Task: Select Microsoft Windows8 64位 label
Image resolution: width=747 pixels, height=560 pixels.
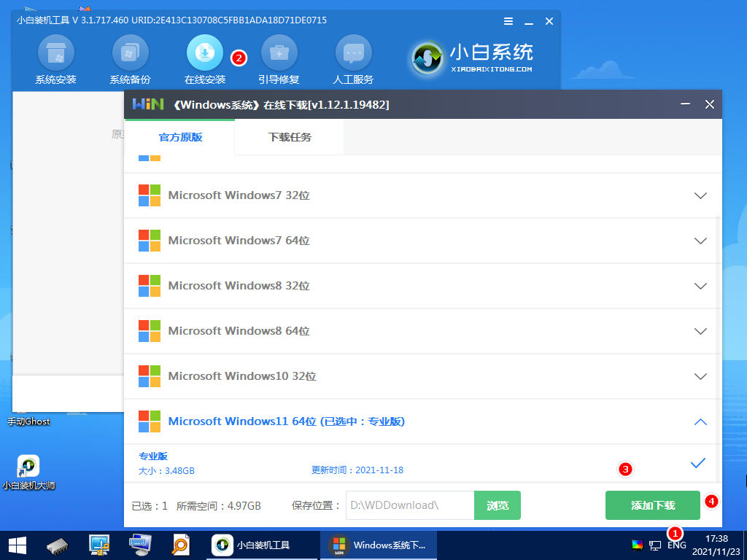Action: [239, 331]
